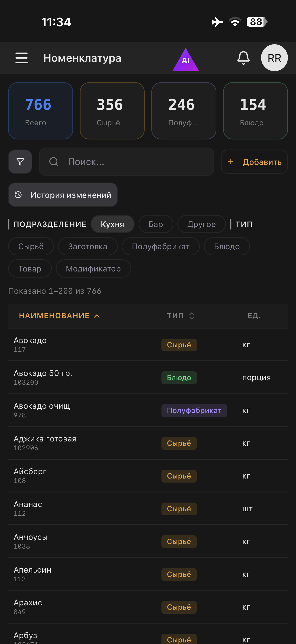Open the ТИП column sort arrows
296x644 pixels.
(x=192, y=316)
